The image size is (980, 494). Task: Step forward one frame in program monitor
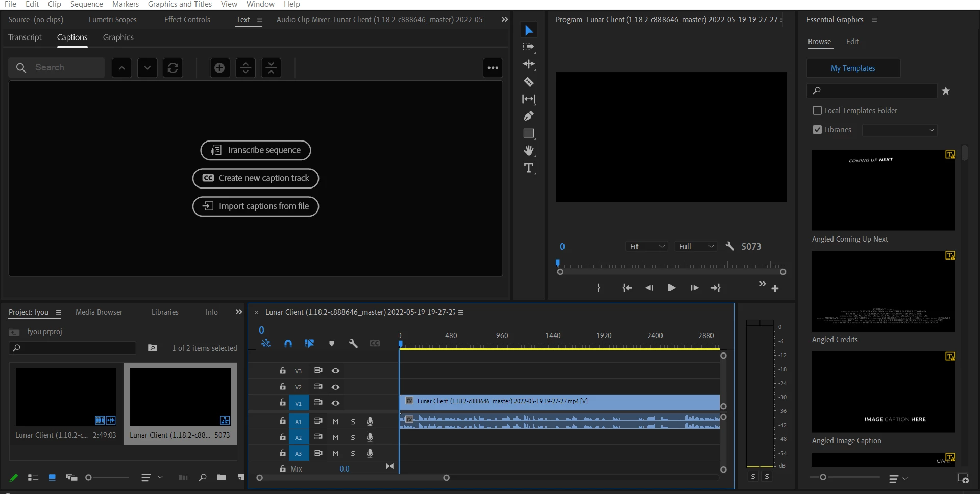tap(694, 288)
